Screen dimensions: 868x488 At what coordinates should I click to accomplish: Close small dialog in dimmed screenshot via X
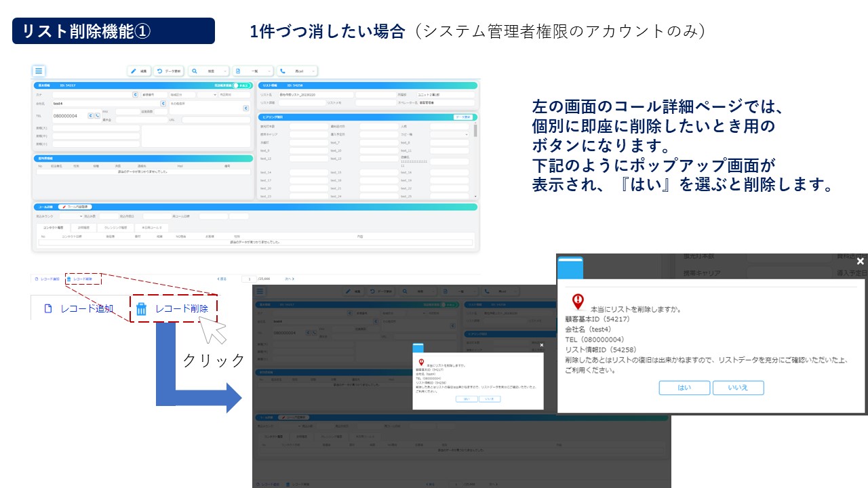tap(542, 345)
